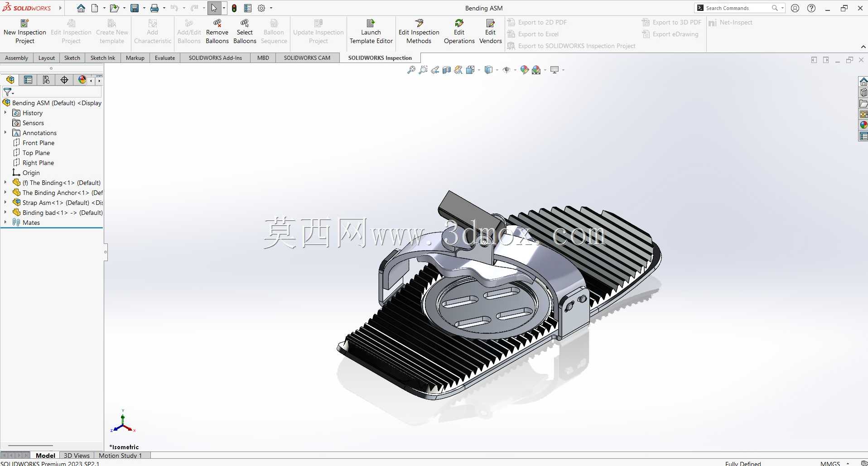Click the Zoom to Area icon

pyautogui.click(x=423, y=70)
